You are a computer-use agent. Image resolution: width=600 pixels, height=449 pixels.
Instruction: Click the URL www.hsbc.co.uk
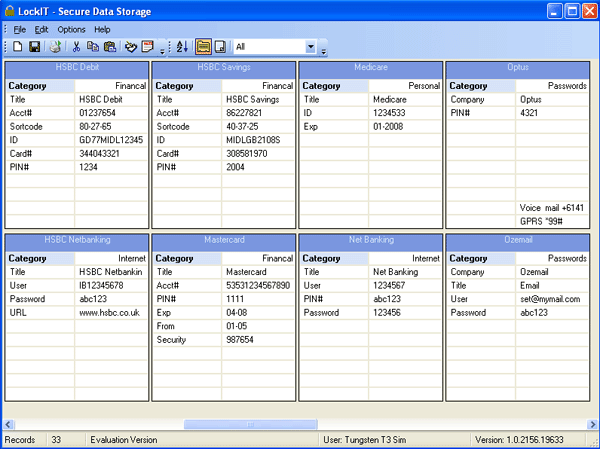(109, 313)
